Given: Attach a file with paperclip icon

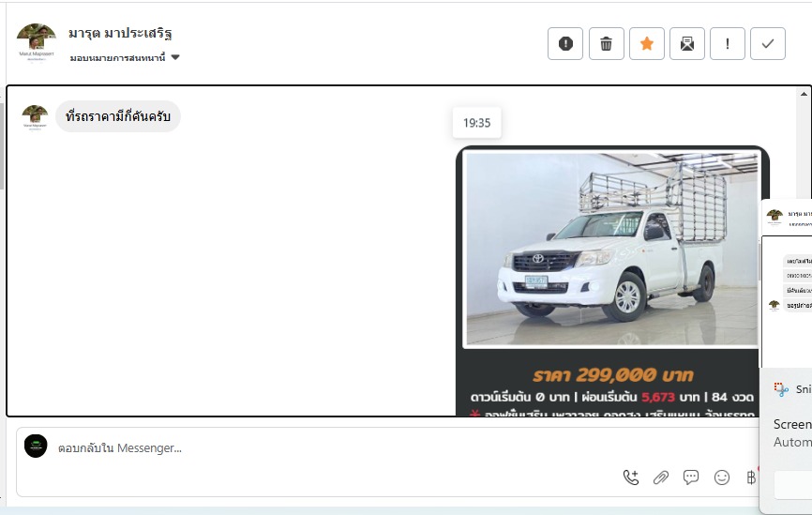Looking at the screenshot, I should coord(661,477).
